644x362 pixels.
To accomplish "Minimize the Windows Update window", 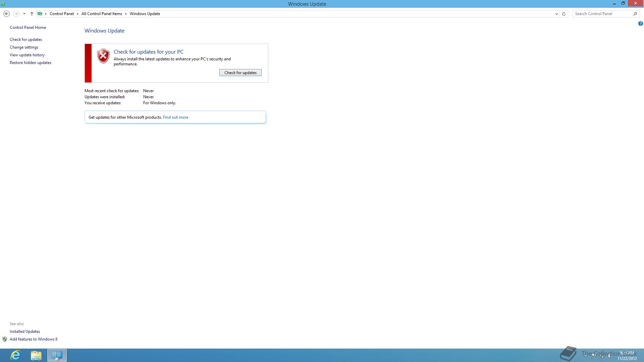I will 614,4.
